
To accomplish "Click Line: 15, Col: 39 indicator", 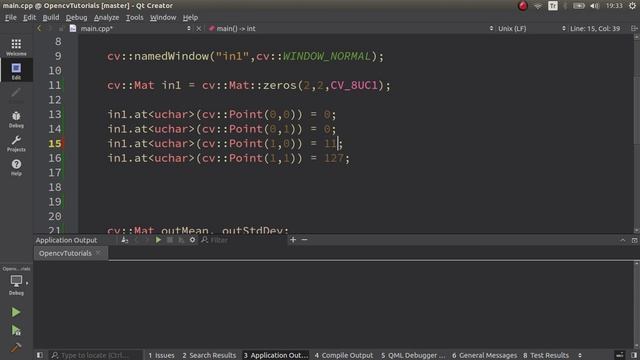I will tap(595, 28).
